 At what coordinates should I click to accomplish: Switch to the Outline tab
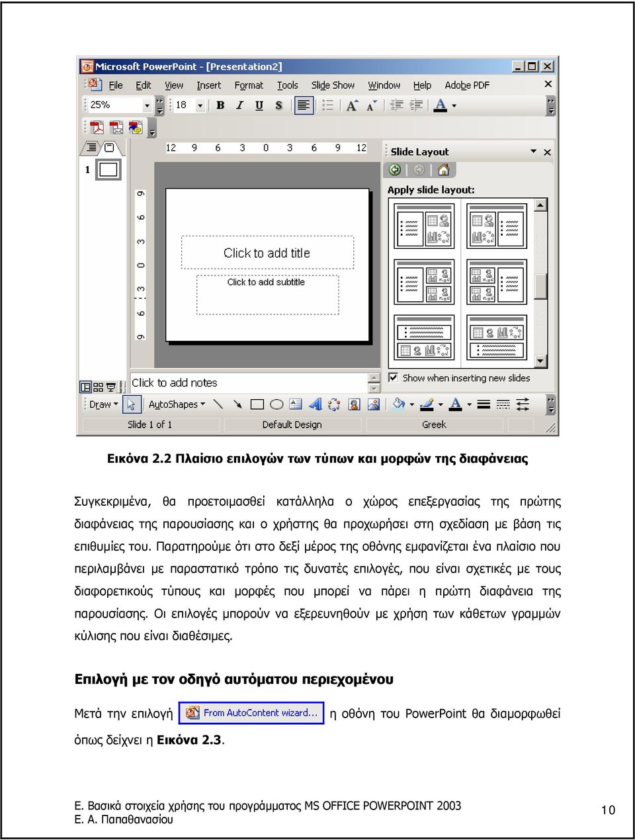(91, 148)
